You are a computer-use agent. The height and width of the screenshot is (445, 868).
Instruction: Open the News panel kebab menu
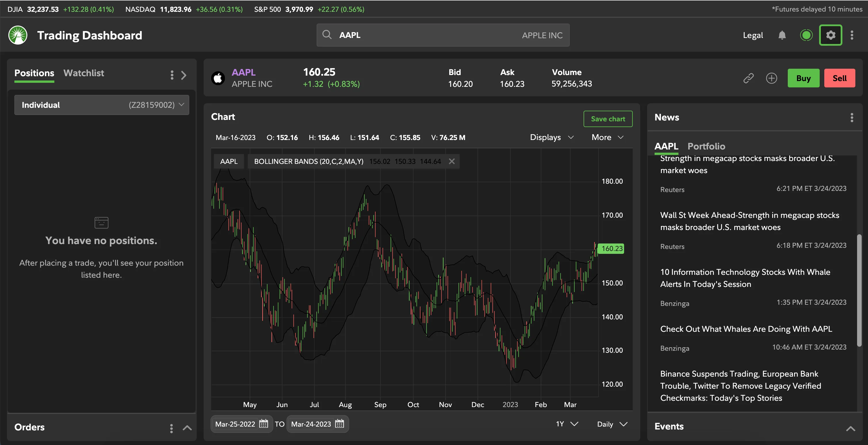[852, 117]
